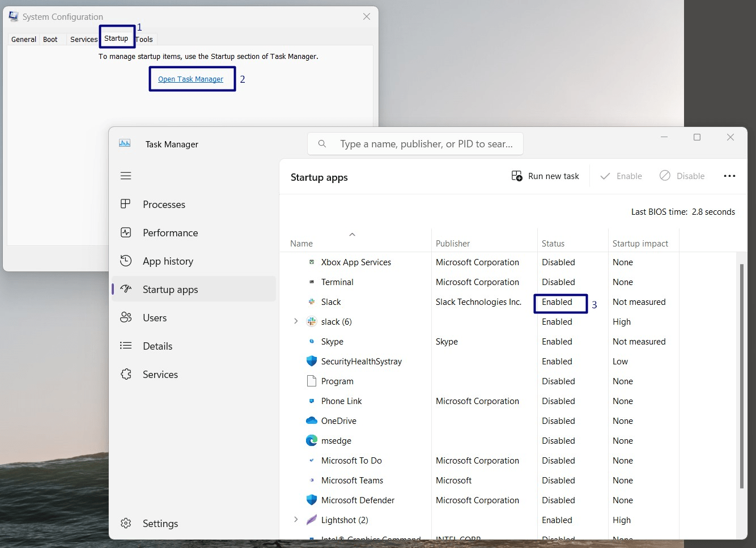
Task: Click the Details list icon
Action: (x=126, y=346)
